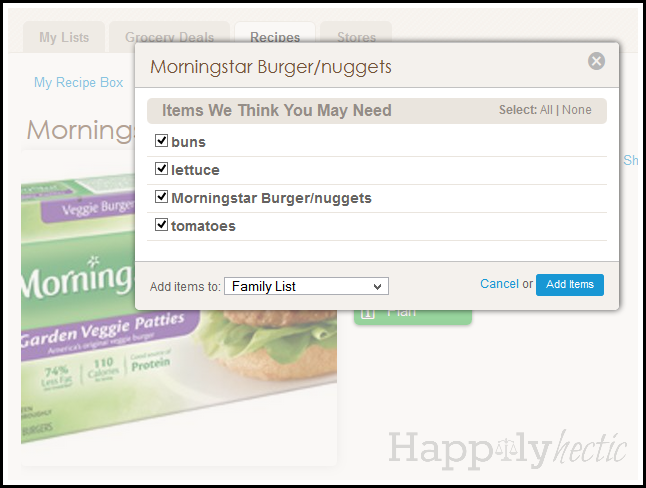The height and width of the screenshot is (488, 646).
Task: Uncheck the buns checkbox
Action: pyautogui.click(x=161, y=141)
